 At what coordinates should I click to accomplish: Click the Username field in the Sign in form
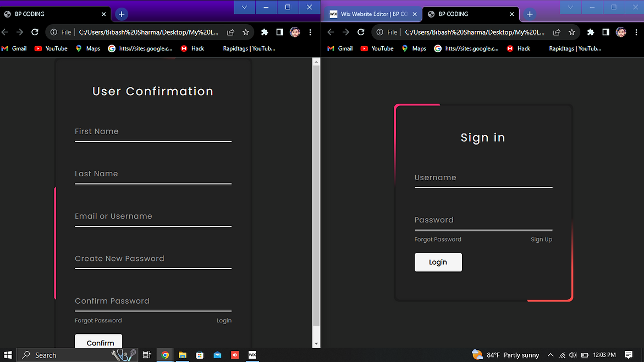(483, 178)
